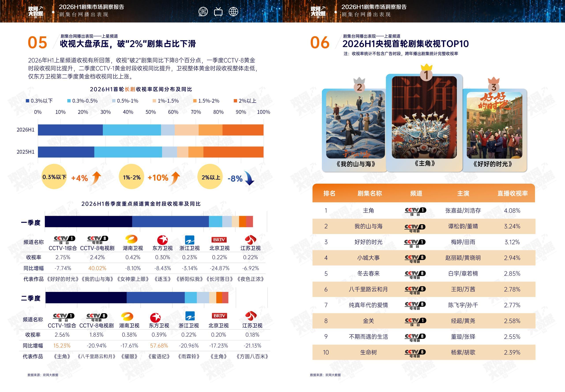Click the 欢网大数据 logo on page 05 header
This screenshot has width=565, height=392.
point(36,12)
